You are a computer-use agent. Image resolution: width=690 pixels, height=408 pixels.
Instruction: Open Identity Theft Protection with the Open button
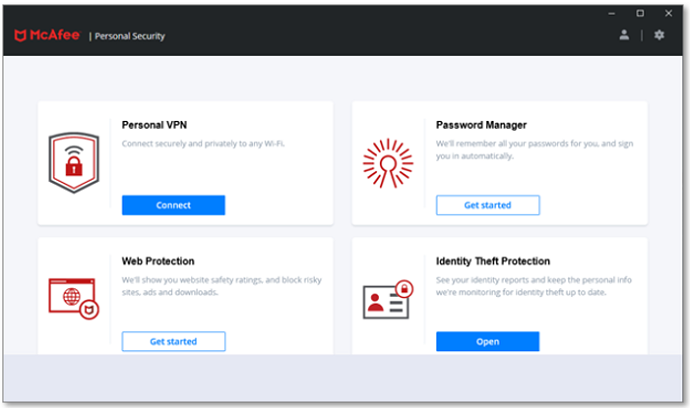[488, 342]
